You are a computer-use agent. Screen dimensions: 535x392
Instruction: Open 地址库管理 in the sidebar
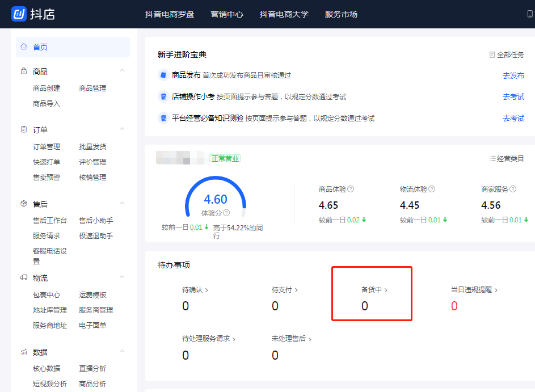click(x=50, y=310)
